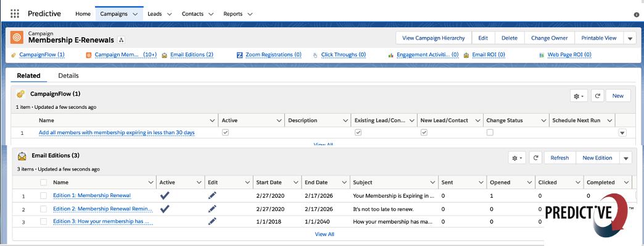The image size is (644, 246).
Task: Click View All under Email Editions
Action: point(324,234)
